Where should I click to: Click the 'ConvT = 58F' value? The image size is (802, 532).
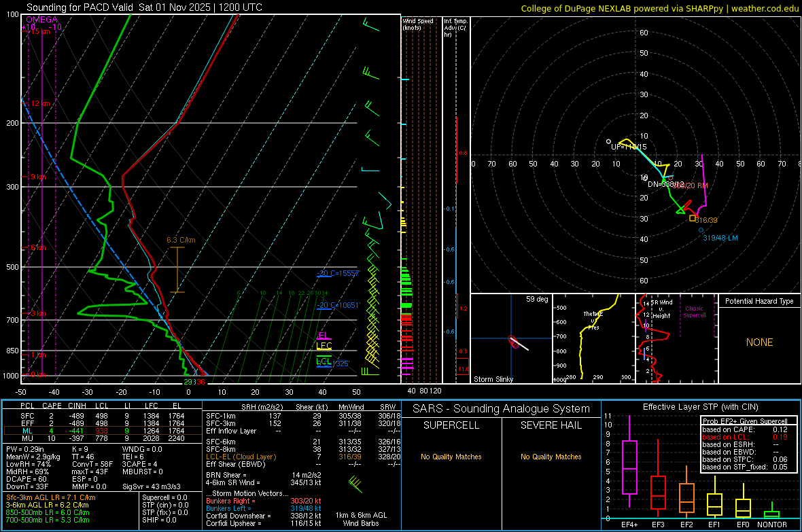[x=92, y=464]
